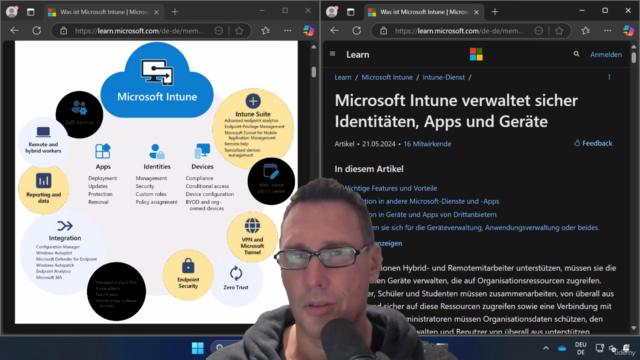Open tab actions menu in left browser window
Viewport: 640px width, 360px height.
click(x=31, y=12)
